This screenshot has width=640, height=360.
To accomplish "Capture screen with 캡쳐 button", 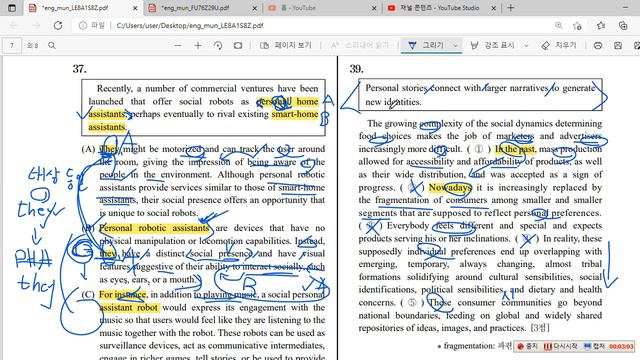I will point(594,346).
